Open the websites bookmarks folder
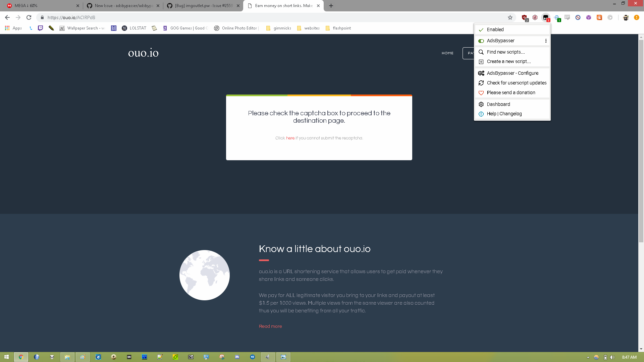The height and width of the screenshot is (362, 644). (308, 28)
